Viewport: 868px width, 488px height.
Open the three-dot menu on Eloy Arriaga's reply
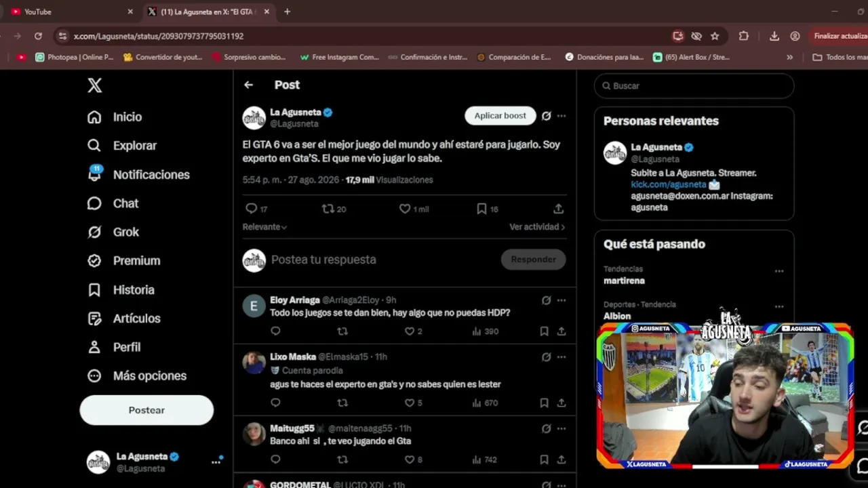(561, 300)
